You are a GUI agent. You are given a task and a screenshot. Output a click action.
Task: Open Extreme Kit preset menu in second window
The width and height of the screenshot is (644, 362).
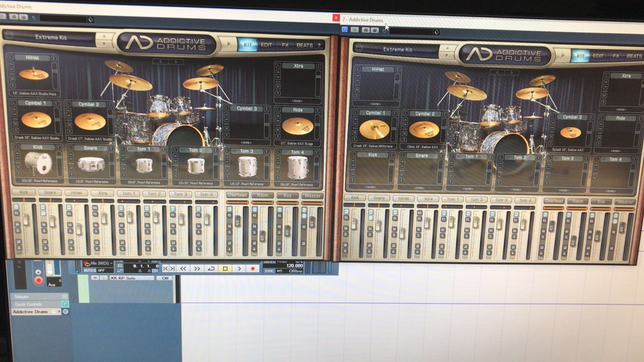point(397,50)
